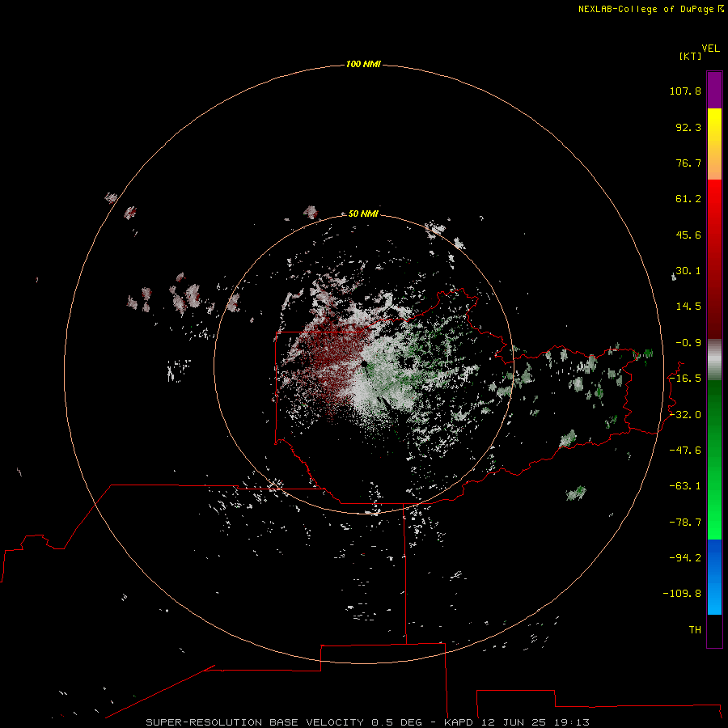Select the 76.7 velocity scale value

688,163
